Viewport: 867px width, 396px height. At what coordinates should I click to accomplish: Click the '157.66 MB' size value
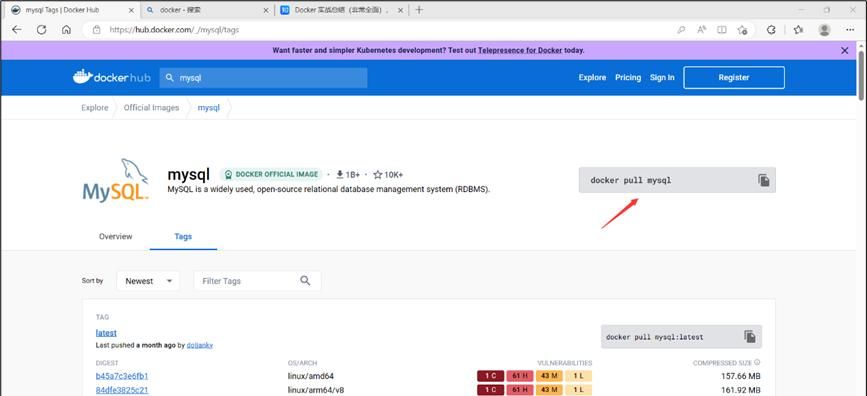click(x=740, y=376)
